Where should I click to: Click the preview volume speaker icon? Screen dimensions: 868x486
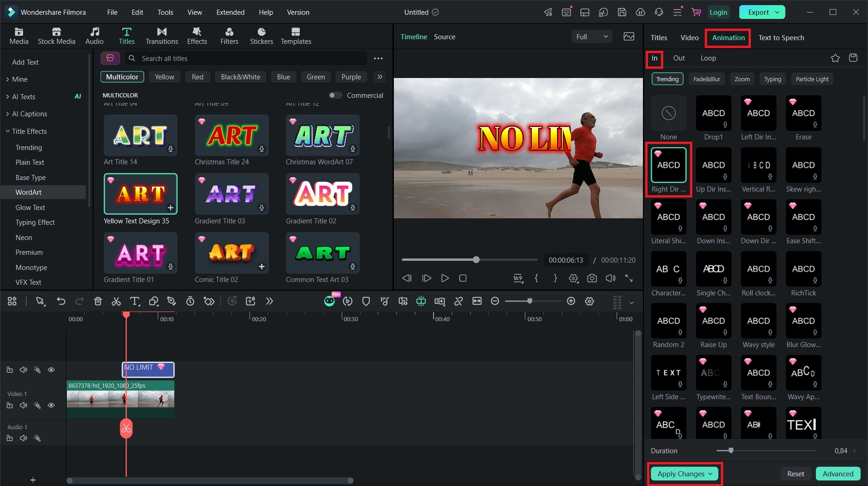pos(611,278)
